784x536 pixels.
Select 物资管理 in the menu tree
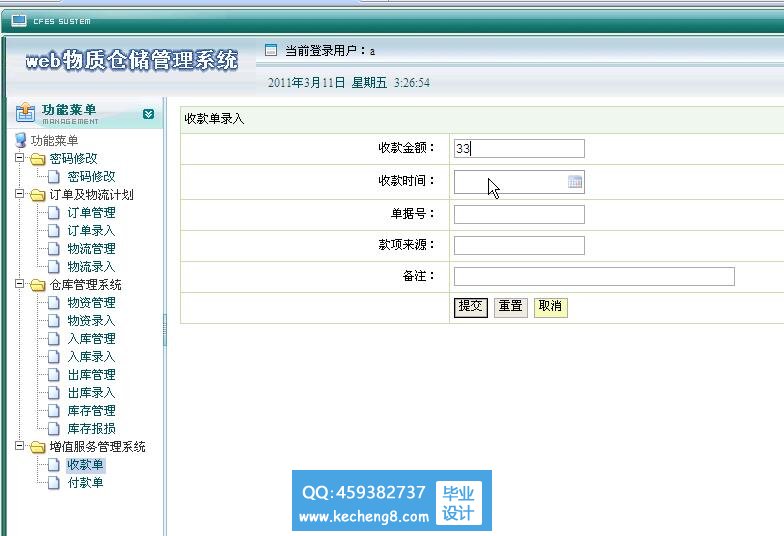[x=92, y=302]
